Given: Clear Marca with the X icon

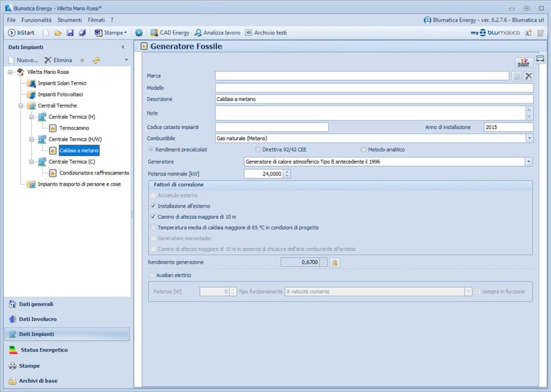Looking at the screenshot, I should click(x=529, y=76).
